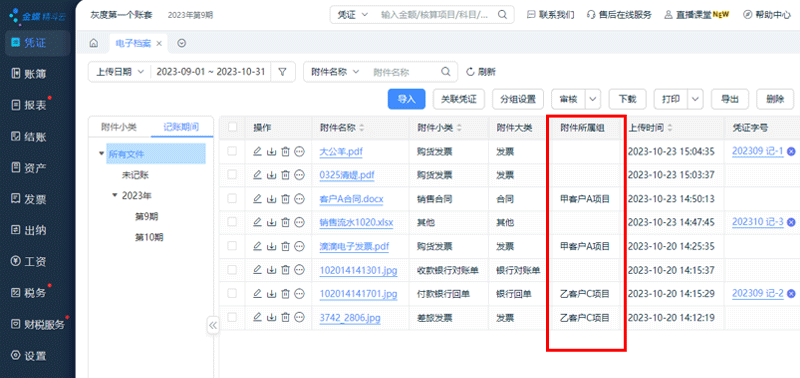Open 账簿 in the sidebar
800x378 pixels.
click(36, 74)
